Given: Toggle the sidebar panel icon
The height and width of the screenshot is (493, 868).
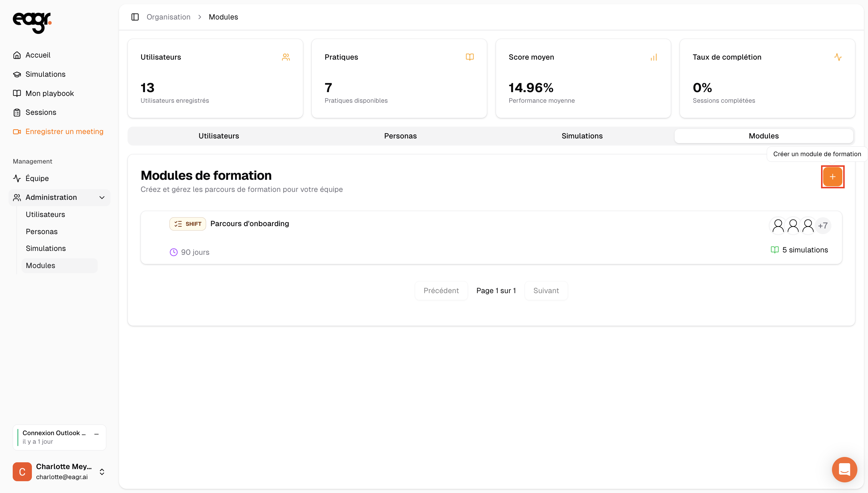Looking at the screenshot, I should pyautogui.click(x=135, y=17).
